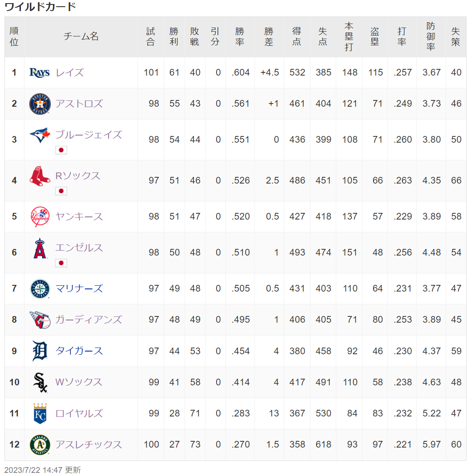
Task: Open the タイガース team link
Action: coord(79,351)
